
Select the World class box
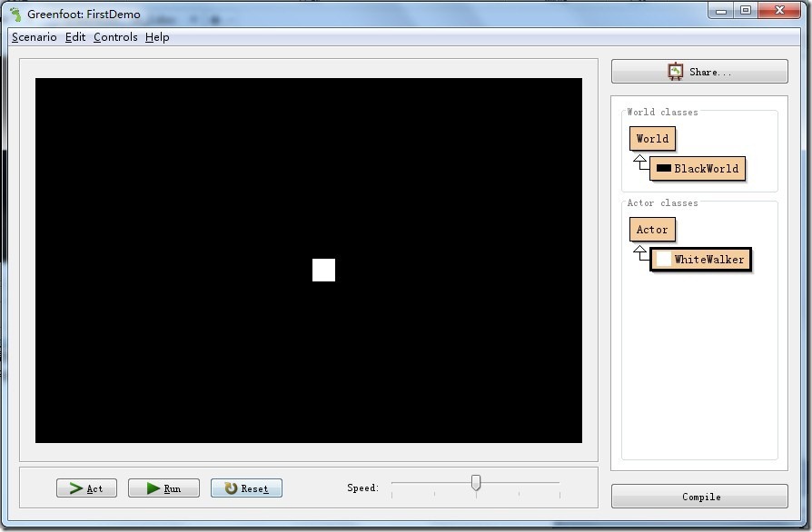[x=652, y=139]
